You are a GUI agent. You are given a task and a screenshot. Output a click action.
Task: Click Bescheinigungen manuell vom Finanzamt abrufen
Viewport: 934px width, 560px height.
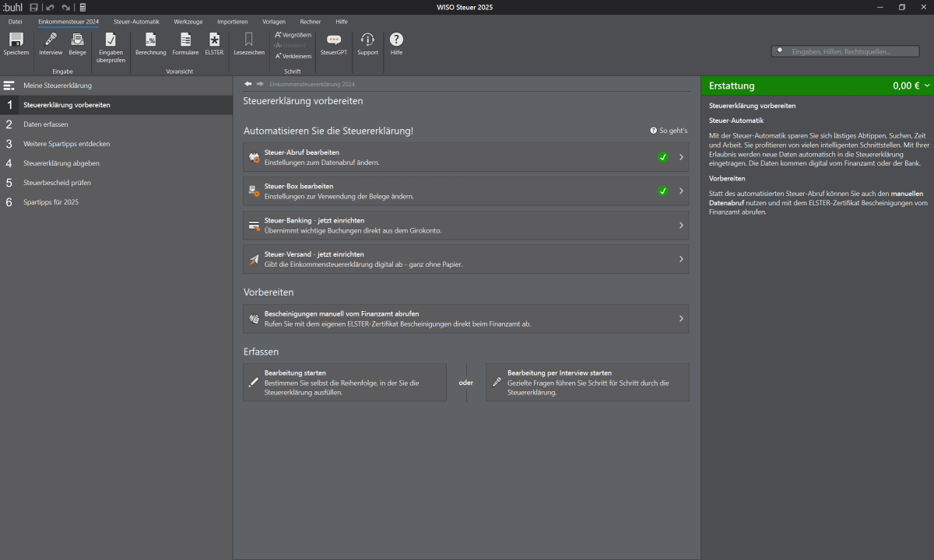pos(466,319)
